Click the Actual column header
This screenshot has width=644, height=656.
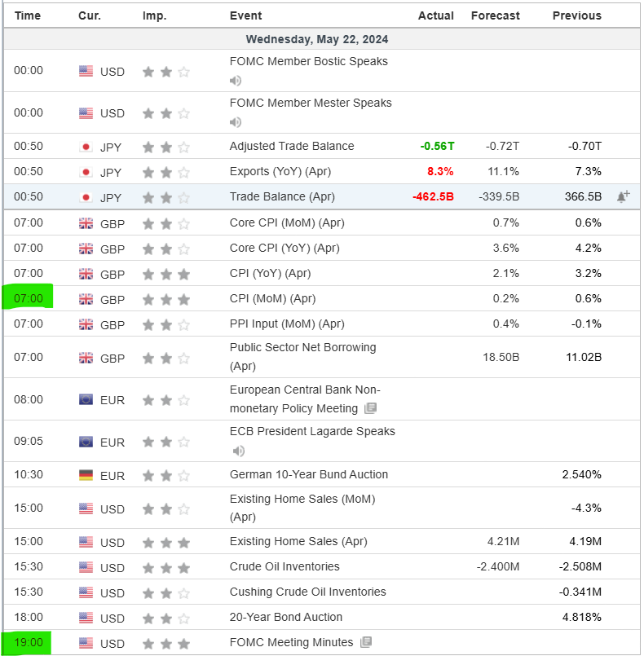435,15
